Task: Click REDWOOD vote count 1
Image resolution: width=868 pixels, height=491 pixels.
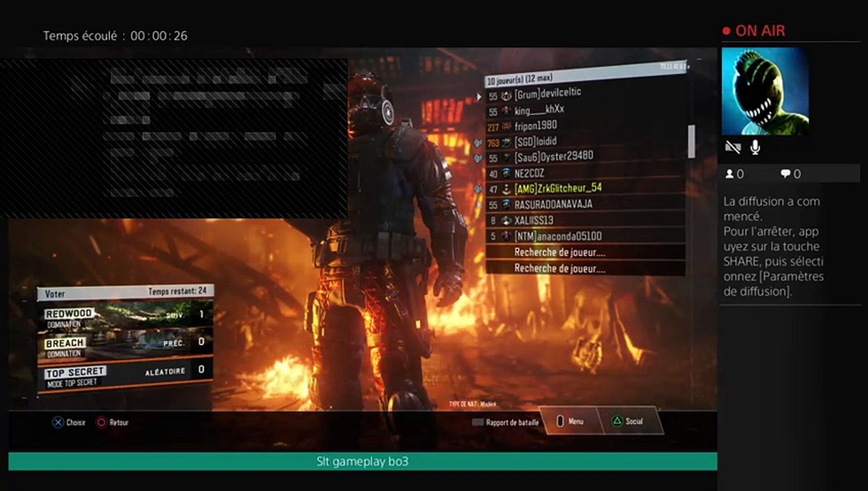Action: point(201,314)
